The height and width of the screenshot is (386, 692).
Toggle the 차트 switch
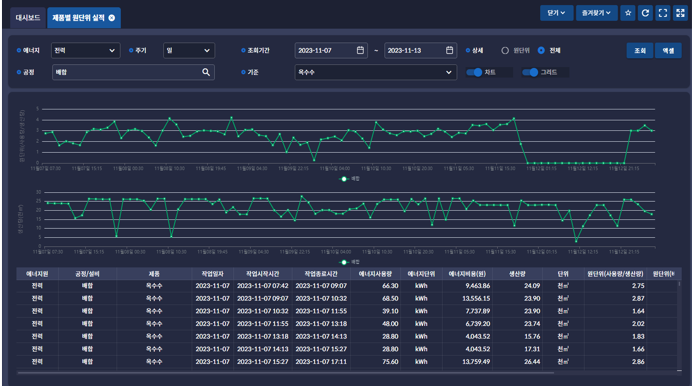[x=474, y=72]
